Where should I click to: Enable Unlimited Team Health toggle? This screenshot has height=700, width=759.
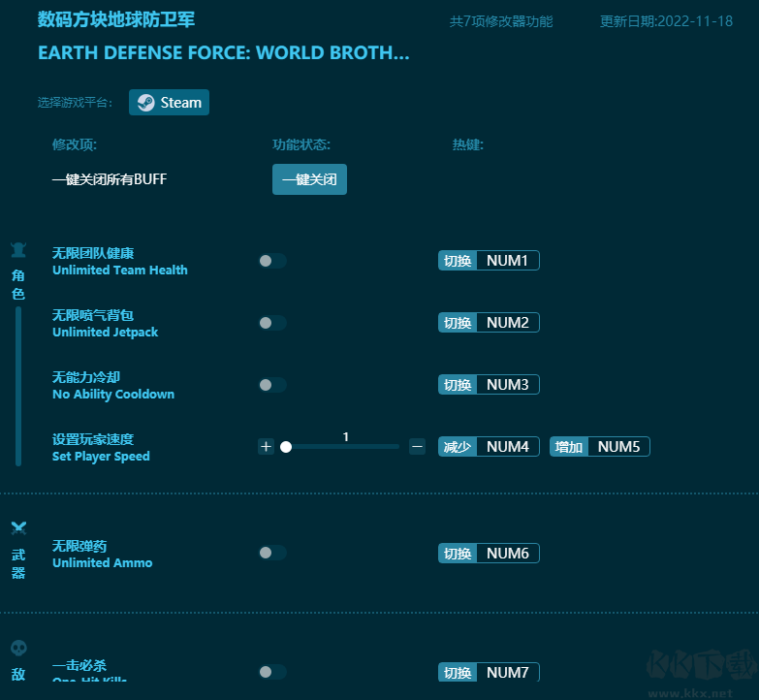(272, 261)
